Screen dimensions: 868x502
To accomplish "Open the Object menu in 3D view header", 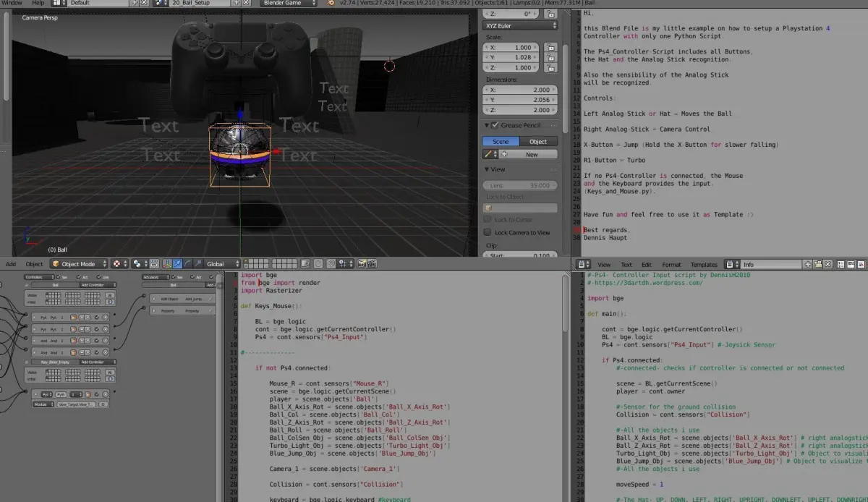I will (34, 264).
